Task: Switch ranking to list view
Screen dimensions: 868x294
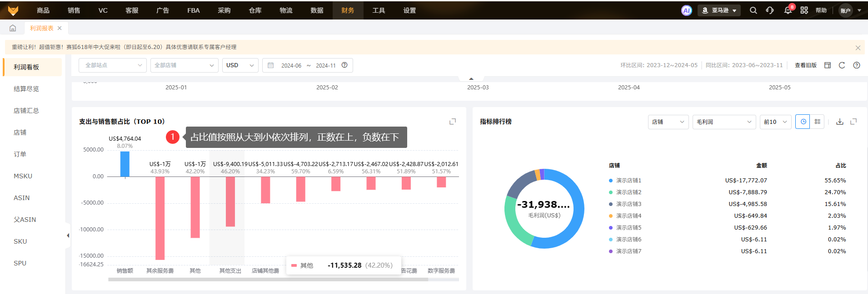Action: pyautogui.click(x=817, y=122)
